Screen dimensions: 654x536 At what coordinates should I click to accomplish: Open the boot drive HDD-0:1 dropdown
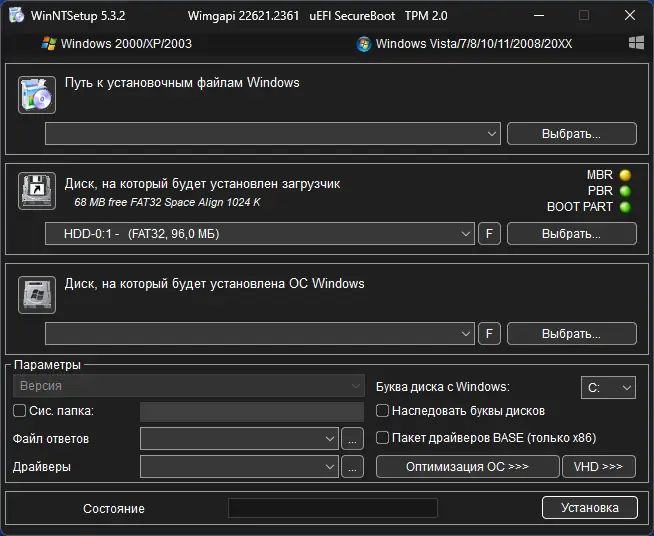pyautogui.click(x=259, y=234)
